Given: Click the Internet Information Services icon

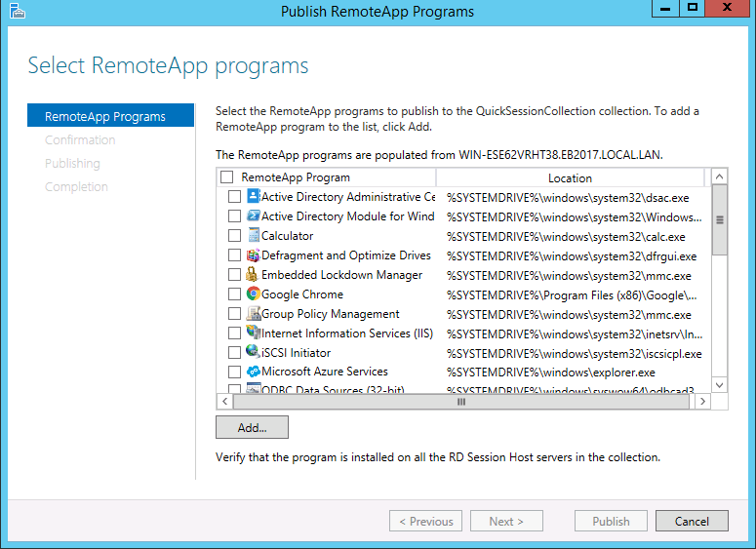Looking at the screenshot, I should click(253, 333).
